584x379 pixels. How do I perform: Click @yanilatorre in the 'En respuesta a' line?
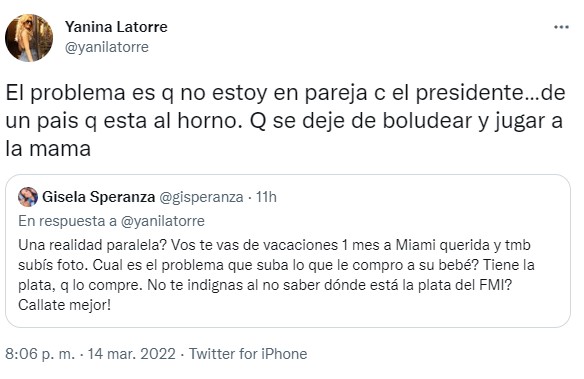tap(163, 221)
